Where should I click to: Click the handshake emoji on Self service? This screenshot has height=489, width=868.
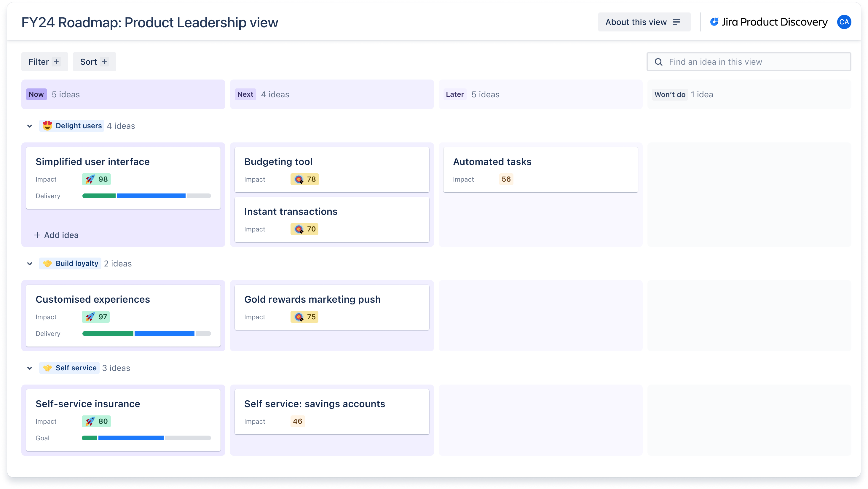click(47, 368)
